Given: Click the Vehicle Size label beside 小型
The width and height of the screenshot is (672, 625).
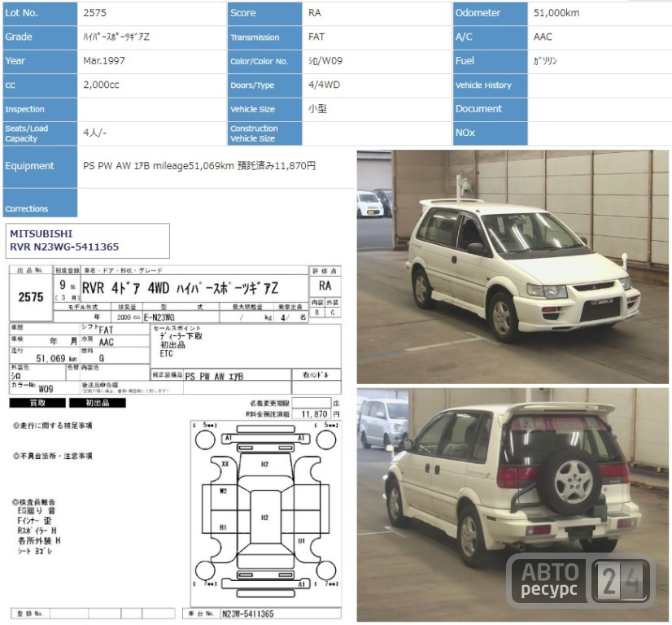Looking at the screenshot, I should [x=264, y=109].
